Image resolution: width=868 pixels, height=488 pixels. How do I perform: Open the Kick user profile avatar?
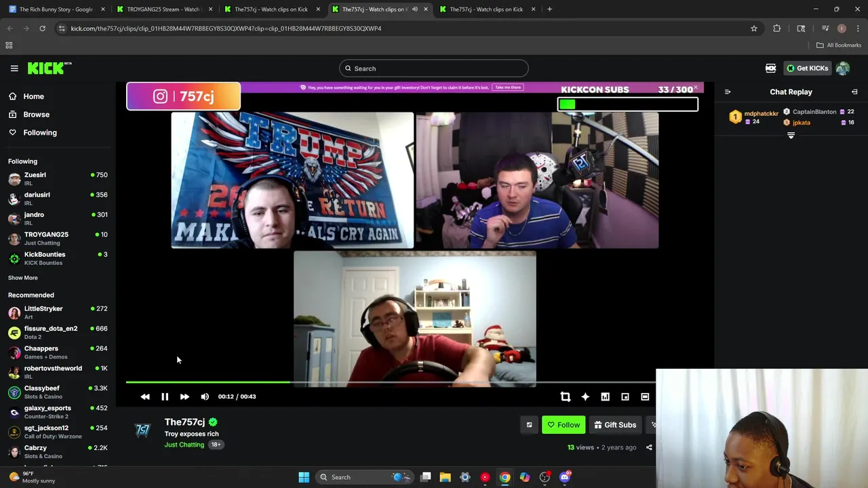[843, 68]
